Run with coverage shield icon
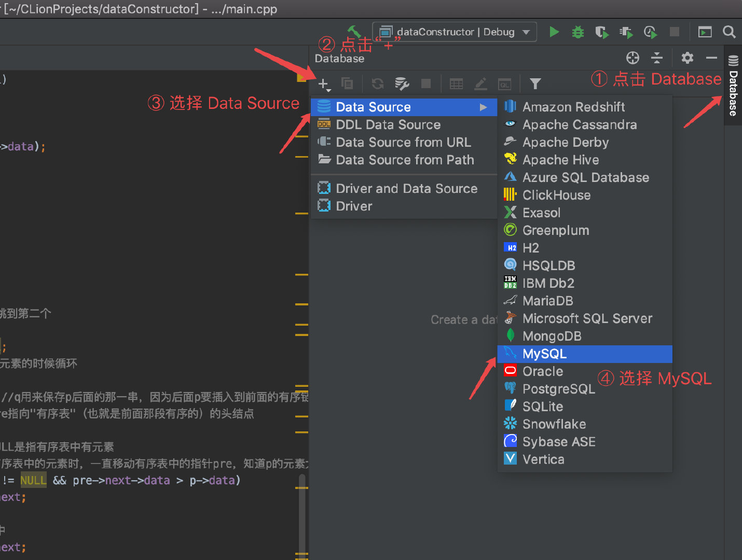742x560 pixels. [602, 32]
